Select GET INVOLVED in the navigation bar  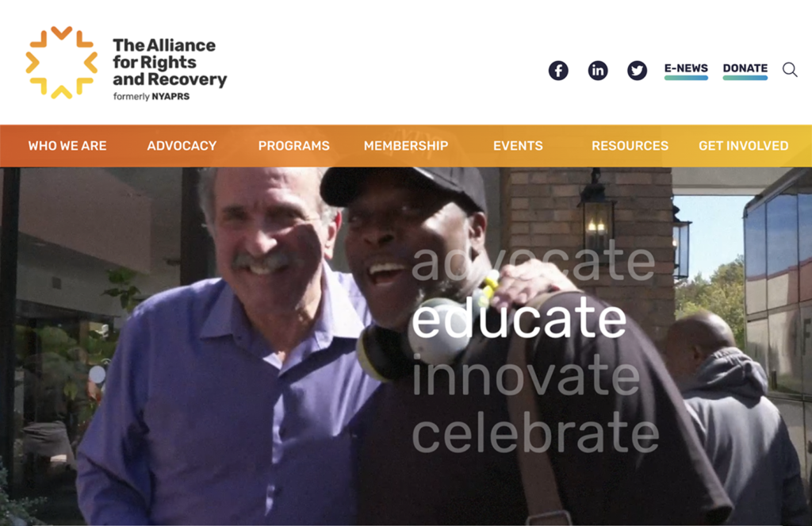[743, 146]
